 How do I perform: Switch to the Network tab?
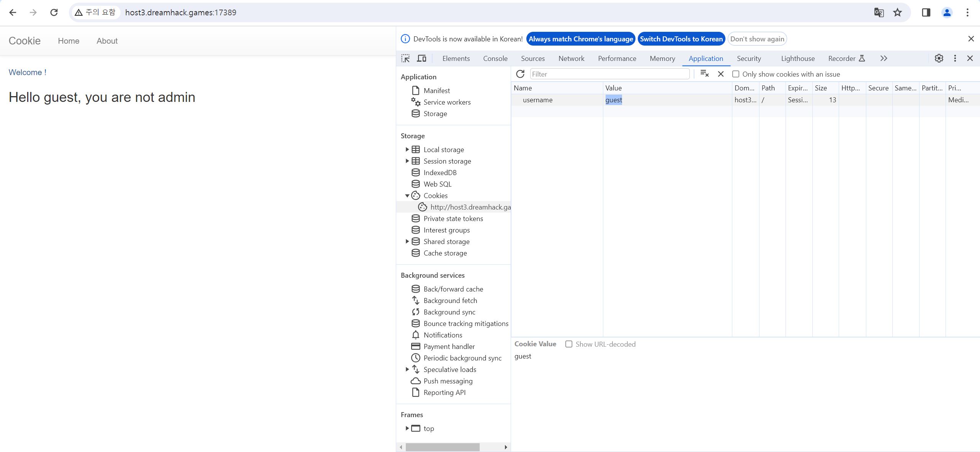(x=571, y=58)
